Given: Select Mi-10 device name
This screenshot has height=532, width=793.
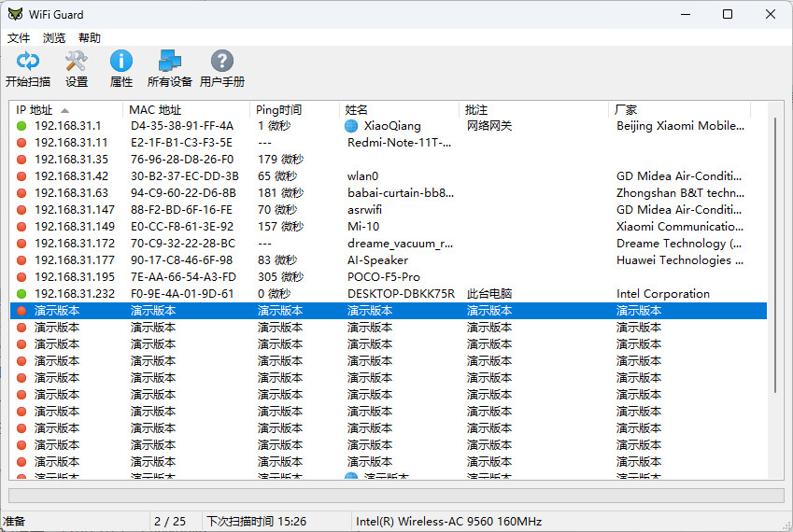Looking at the screenshot, I should tap(363, 227).
